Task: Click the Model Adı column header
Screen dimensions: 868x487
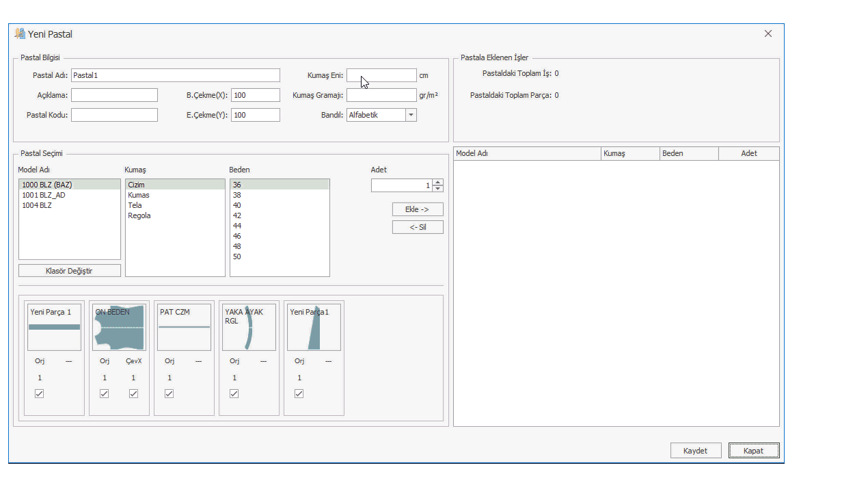Action: point(527,154)
